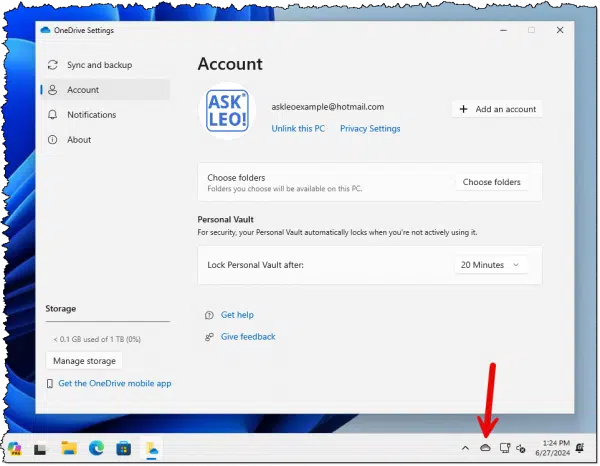
Task: Open Task View from the taskbar
Action: (x=40, y=449)
